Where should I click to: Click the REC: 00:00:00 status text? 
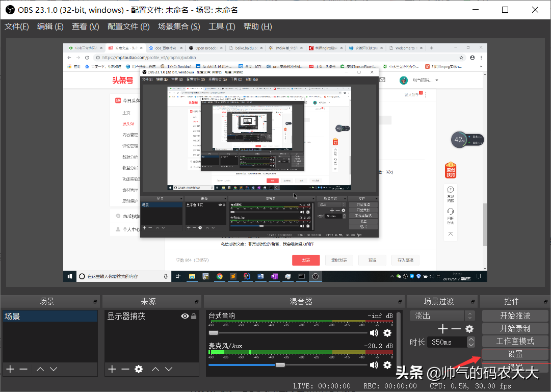(390, 386)
